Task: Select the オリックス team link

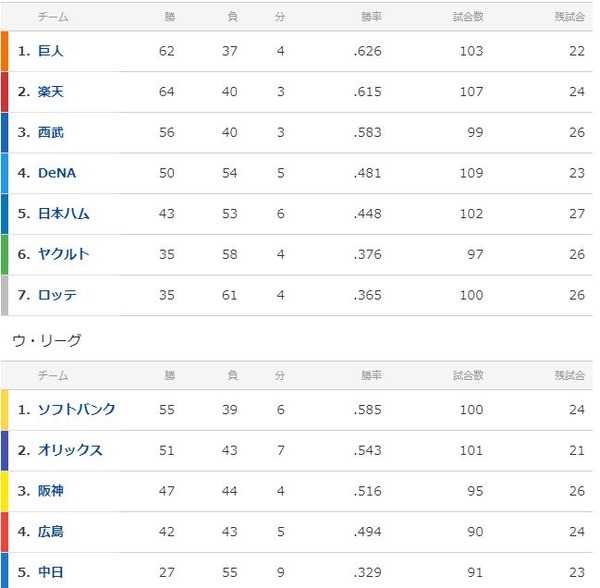Action: 69,451
